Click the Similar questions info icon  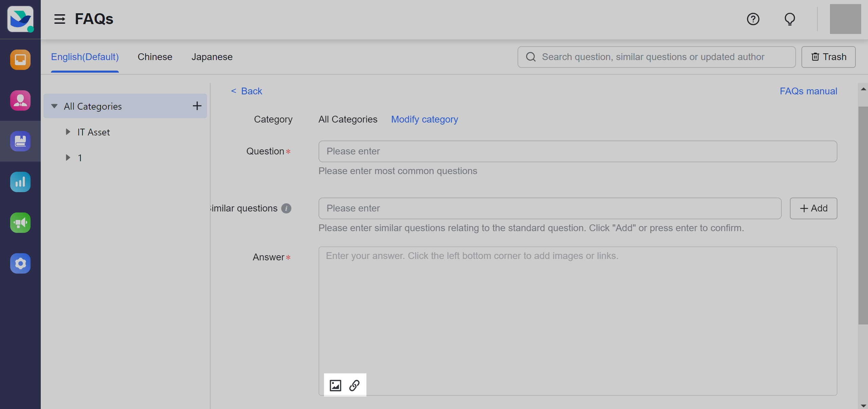click(x=286, y=208)
